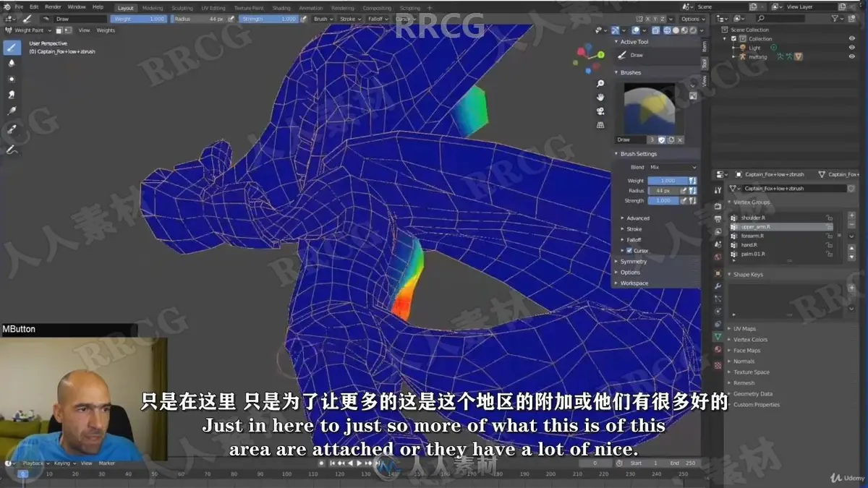The width and height of the screenshot is (868, 488).
Task: Open the World properties tab icon
Action: coord(718,257)
